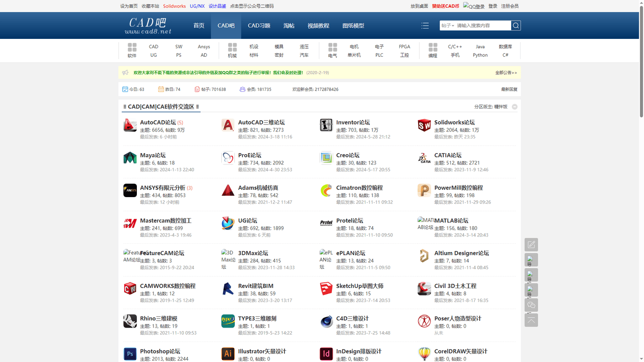The height and width of the screenshot is (362, 644).
Task: Click the PowerMill forum icon
Action: point(424,190)
